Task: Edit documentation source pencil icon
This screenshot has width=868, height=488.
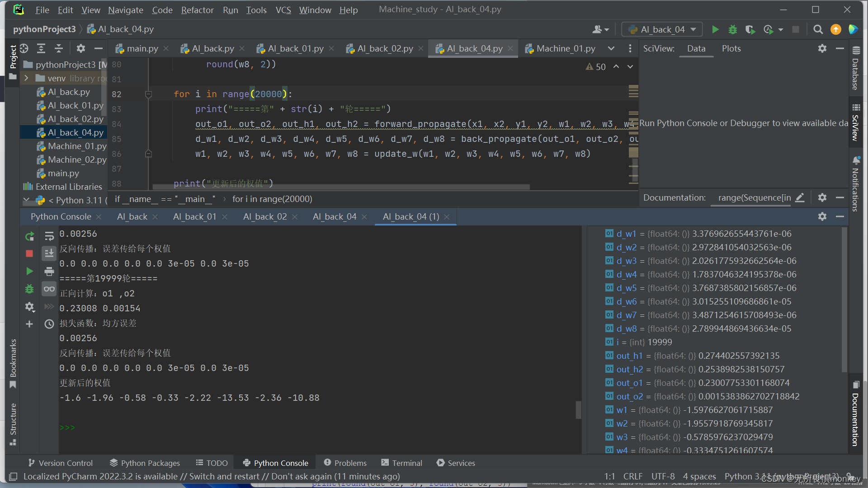Action: (x=800, y=197)
